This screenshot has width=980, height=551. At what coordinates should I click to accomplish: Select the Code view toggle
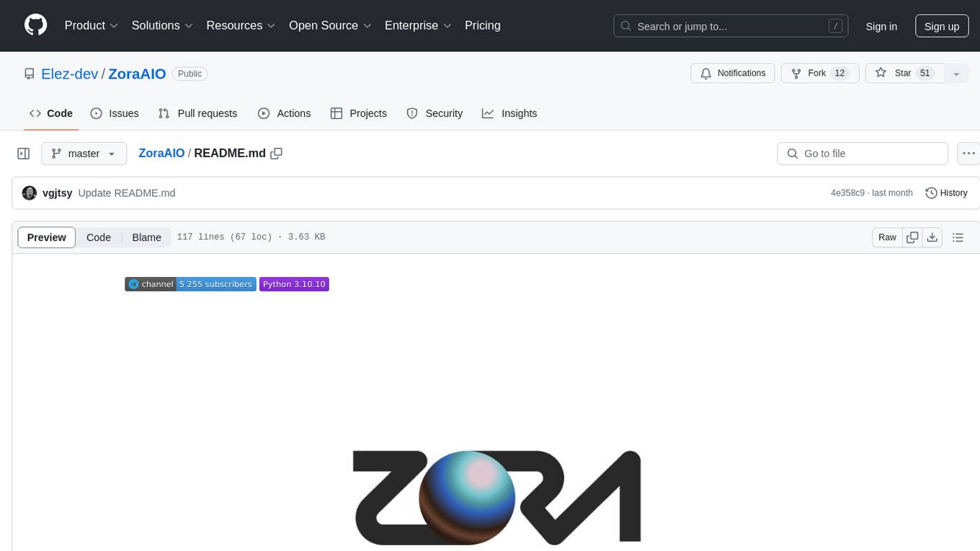(x=99, y=237)
